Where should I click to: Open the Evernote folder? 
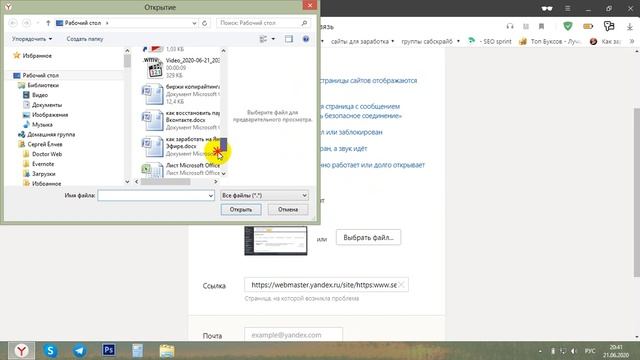click(43, 164)
